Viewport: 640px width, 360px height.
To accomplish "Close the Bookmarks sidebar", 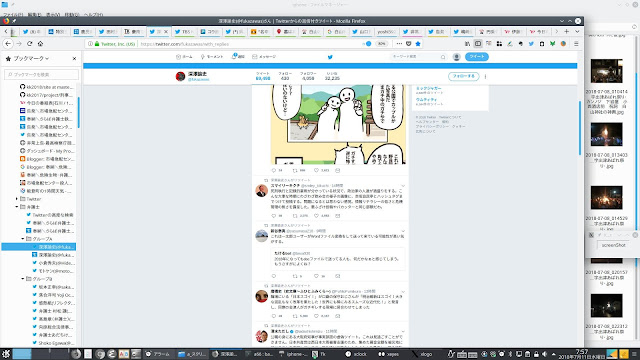I will point(74,59).
